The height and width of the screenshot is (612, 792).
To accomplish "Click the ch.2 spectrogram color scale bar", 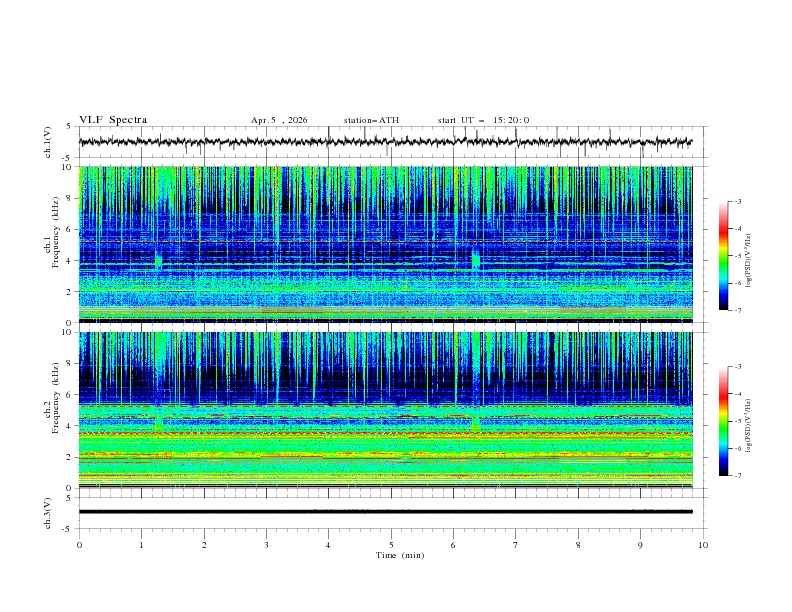I will click(x=724, y=421).
